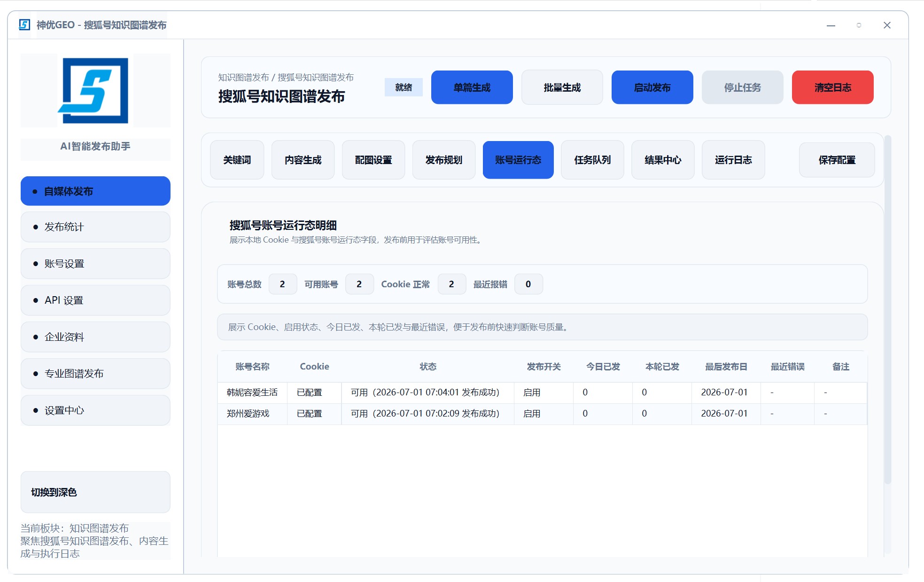Switch to the 内容生成 tab
The height and width of the screenshot is (582, 924).
point(303,160)
